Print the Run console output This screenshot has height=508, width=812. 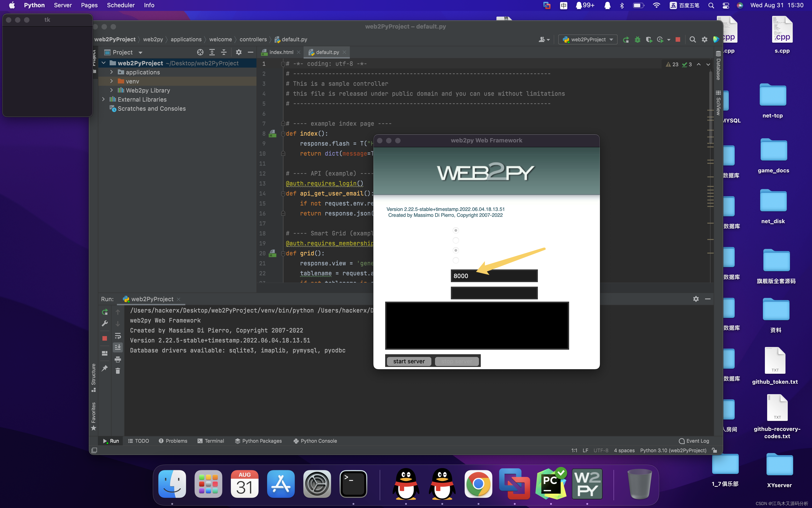point(118,359)
